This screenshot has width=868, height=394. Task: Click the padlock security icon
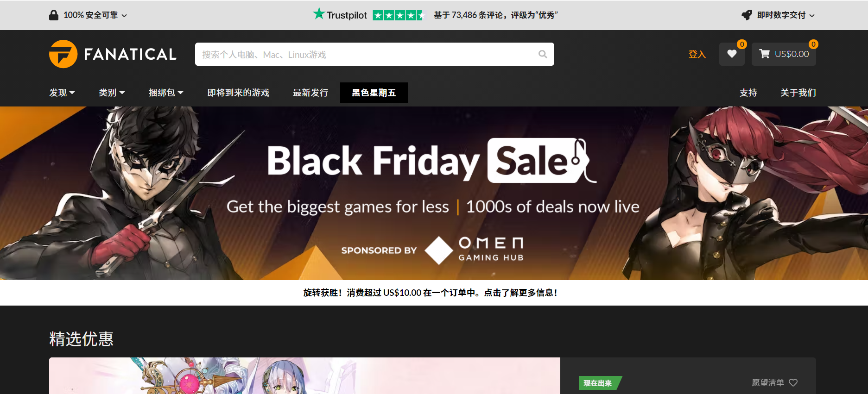click(54, 15)
